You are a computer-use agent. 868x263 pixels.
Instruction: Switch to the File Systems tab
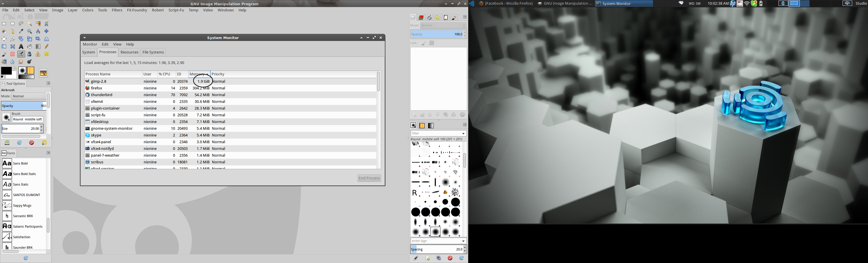153,52
